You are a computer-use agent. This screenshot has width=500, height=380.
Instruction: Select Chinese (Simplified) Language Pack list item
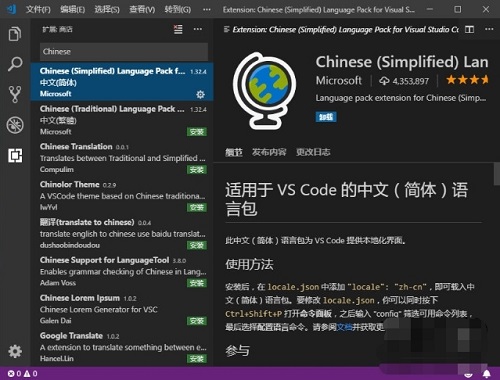(x=122, y=82)
